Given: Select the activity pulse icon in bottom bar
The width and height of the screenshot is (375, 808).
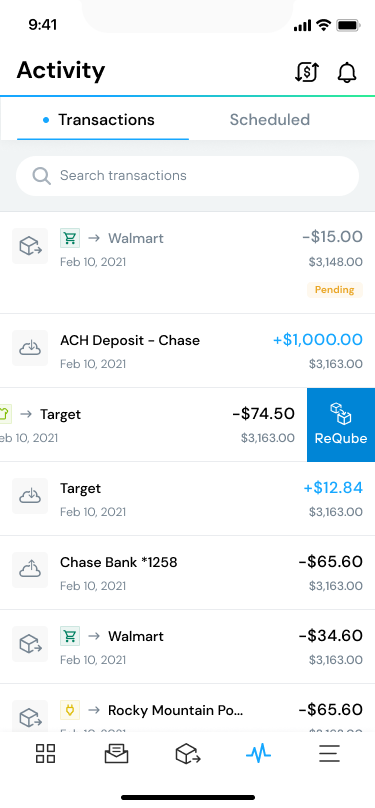Looking at the screenshot, I should (259, 754).
